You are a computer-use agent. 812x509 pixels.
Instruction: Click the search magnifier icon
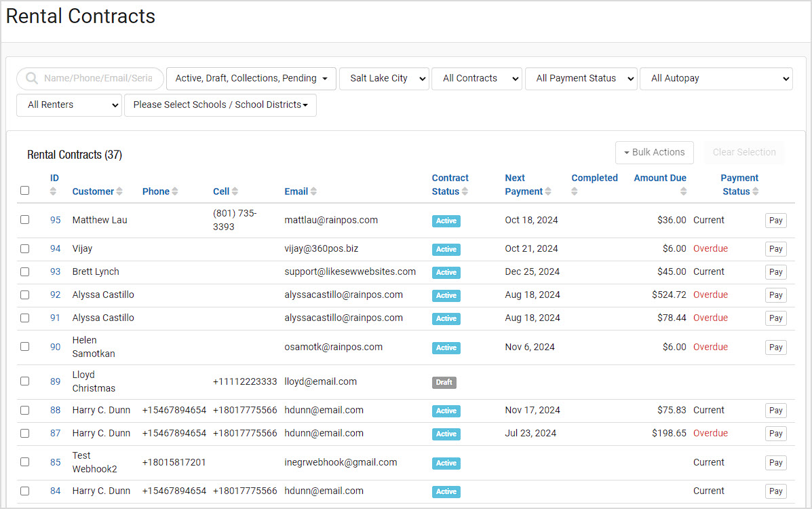tap(32, 78)
